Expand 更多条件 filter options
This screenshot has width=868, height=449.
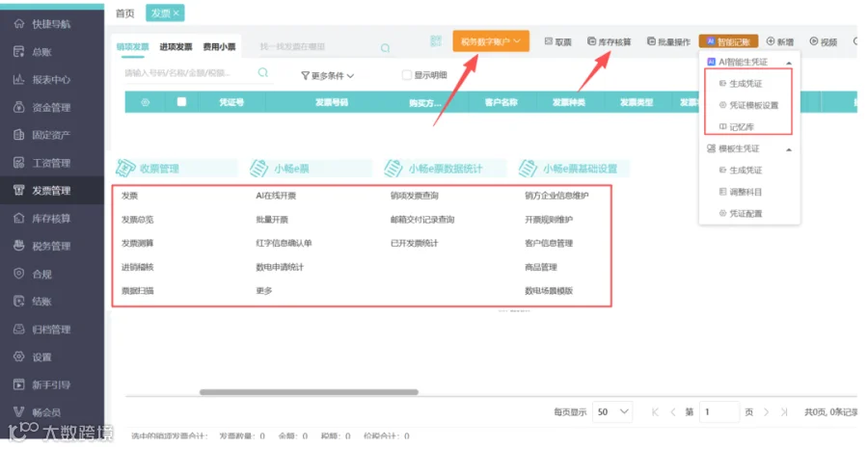(x=328, y=76)
